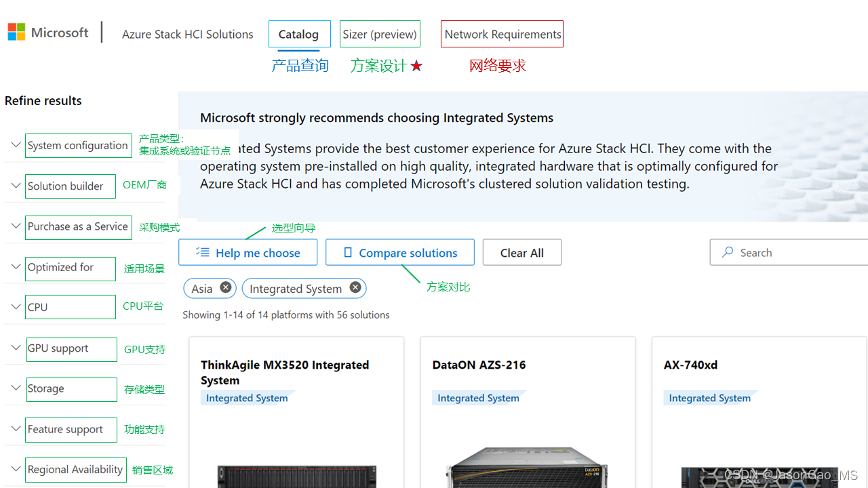Image resolution: width=868 pixels, height=488 pixels.
Task: Expand Purchase as a Service chevron
Action: [x=16, y=226]
